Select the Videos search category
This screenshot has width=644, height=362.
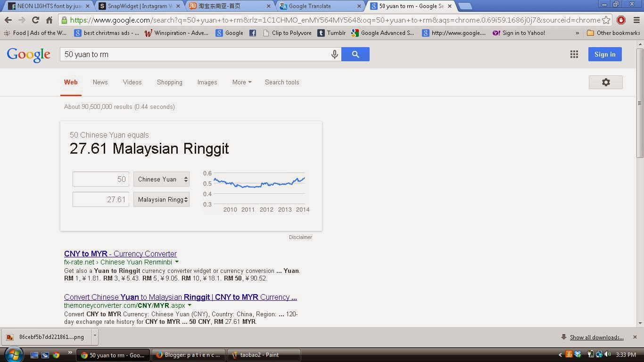[132, 82]
